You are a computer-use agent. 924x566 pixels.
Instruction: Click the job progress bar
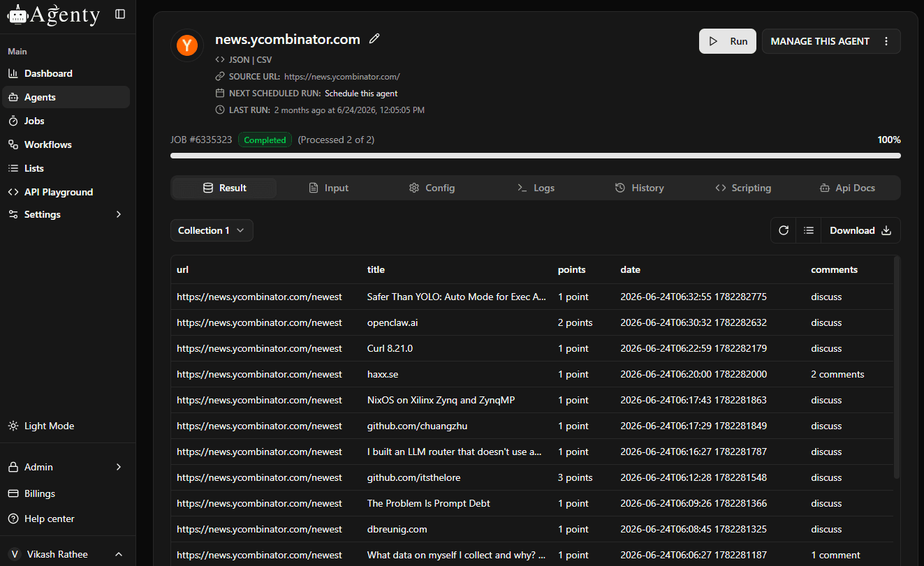pos(536,156)
